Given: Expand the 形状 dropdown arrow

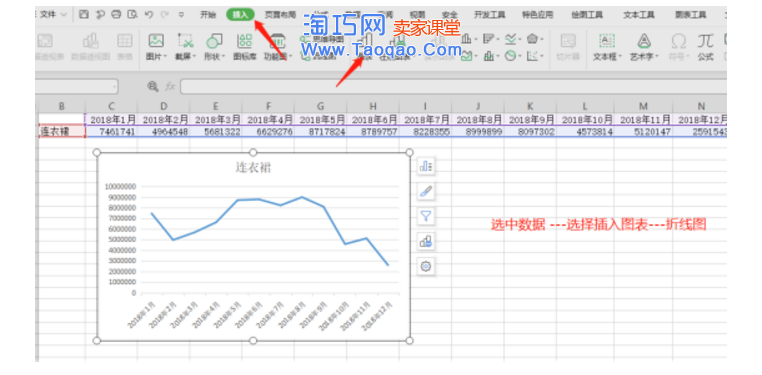Looking at the screenshot, I should tap(224, 57).
